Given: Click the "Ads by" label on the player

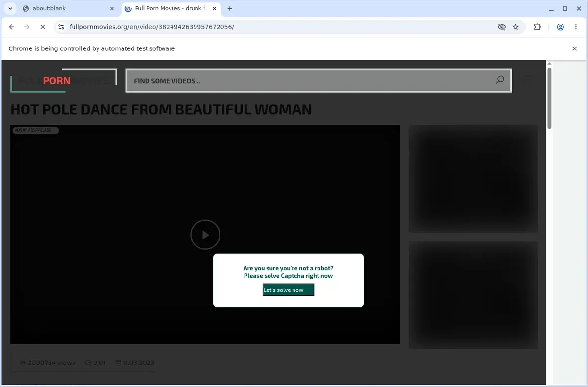Looking at the screenshot, I should pyautogui.click(x=35, y=130).
